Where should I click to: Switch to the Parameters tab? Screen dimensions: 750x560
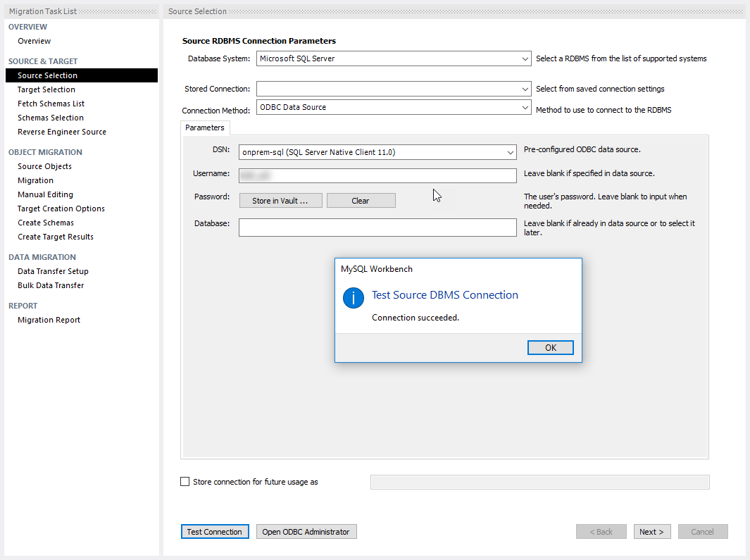pos(205,127)
